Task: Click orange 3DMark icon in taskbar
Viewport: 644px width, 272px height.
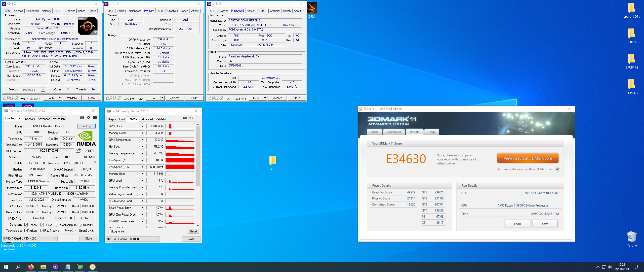Action: 92,267
